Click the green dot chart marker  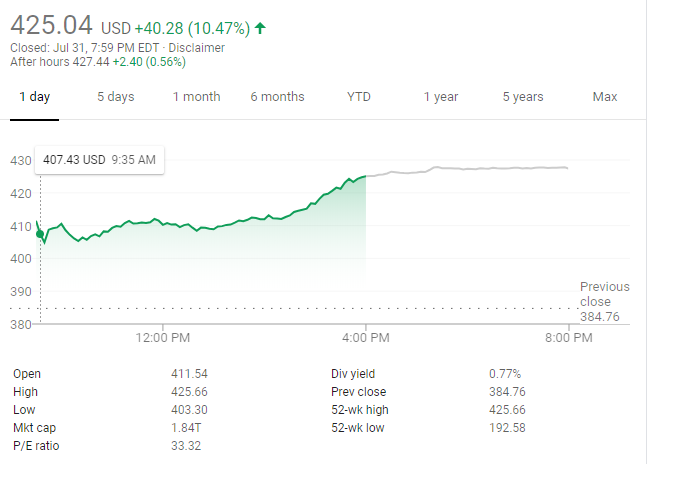point(39,234)
